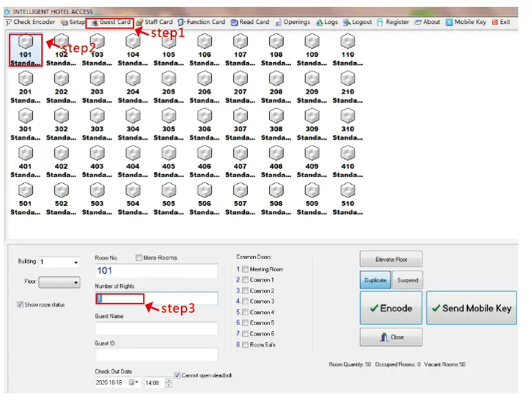Select room 507 icon
The height and width of the screenshot is (400, 532).
240,191
